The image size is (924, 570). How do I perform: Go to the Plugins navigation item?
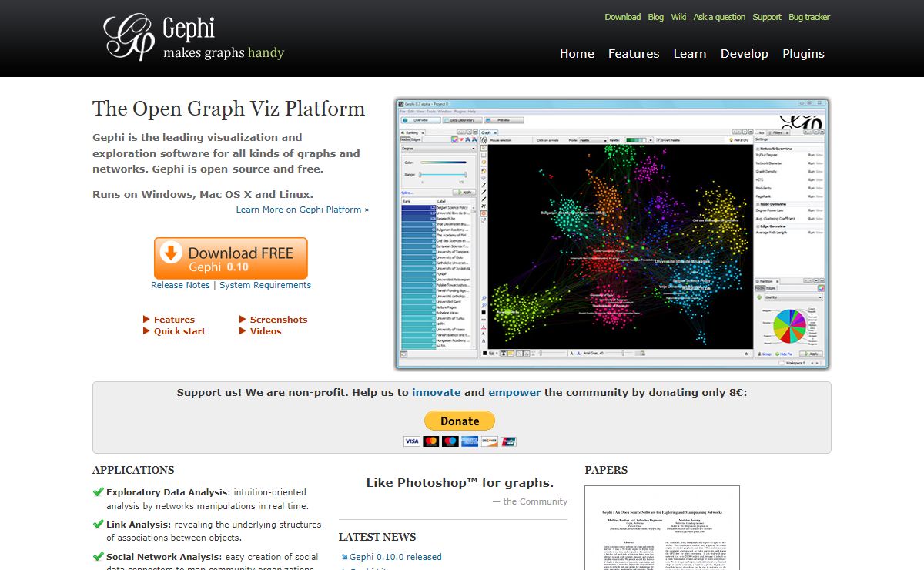(x=803, y=54)
